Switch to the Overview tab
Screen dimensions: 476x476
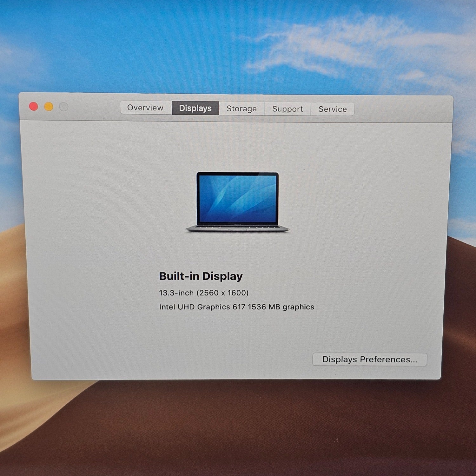point(146,108)
